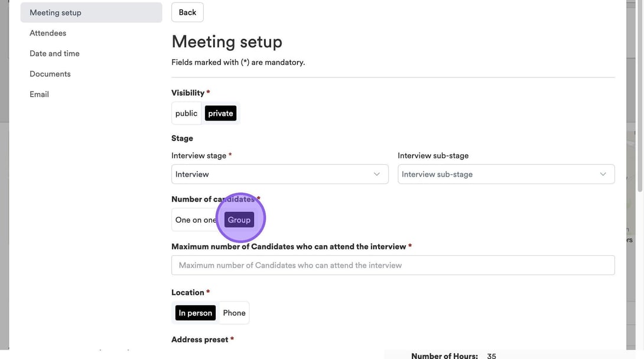
Task: Open the Meeting setup sidebar tab
Action: click(91, 12)
